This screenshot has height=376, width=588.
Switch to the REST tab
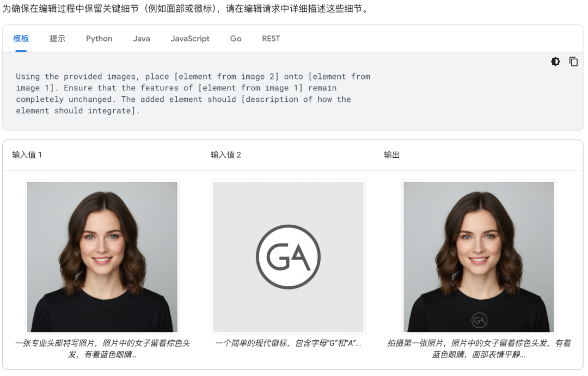(271, 39)
